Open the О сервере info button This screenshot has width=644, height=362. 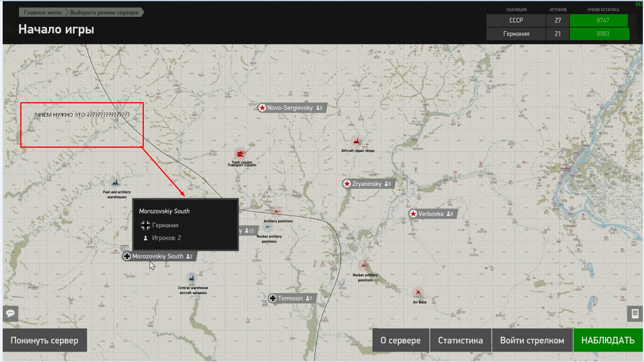(401, 340)
